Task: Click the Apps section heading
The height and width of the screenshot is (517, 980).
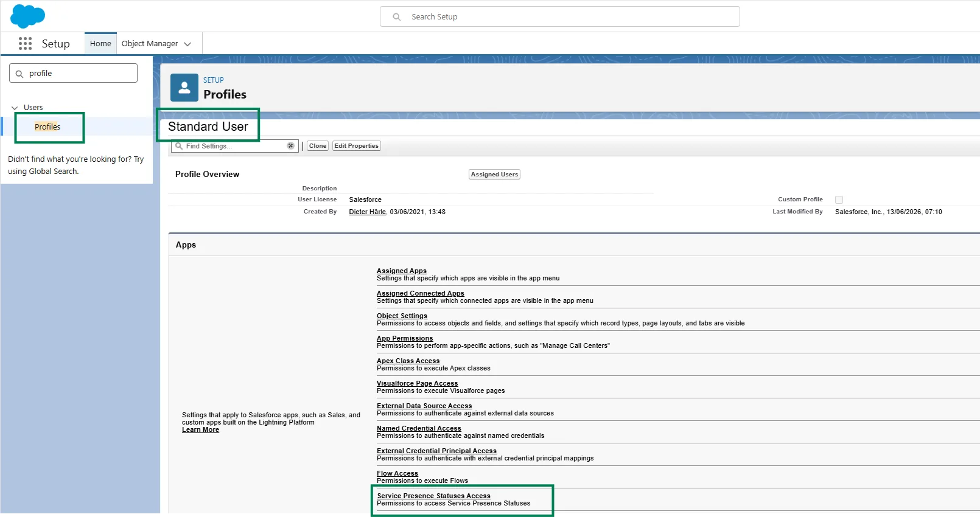Action: (186, 245)
